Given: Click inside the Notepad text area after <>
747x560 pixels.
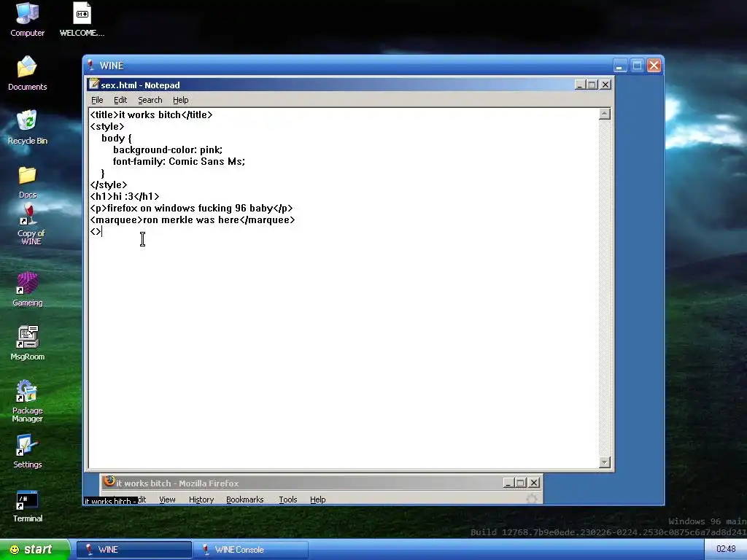Looking at the screenshot, I should click(x=102, y=231).
